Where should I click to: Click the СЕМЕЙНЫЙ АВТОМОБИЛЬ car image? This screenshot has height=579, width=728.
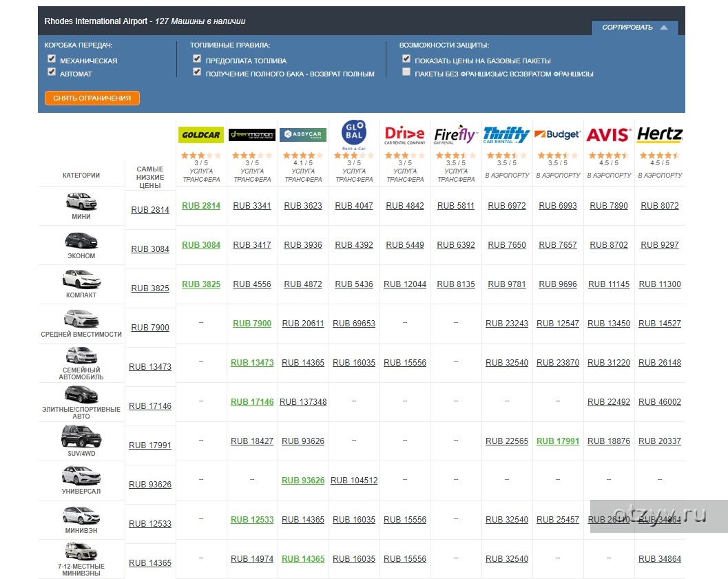(x=81, y=355)
